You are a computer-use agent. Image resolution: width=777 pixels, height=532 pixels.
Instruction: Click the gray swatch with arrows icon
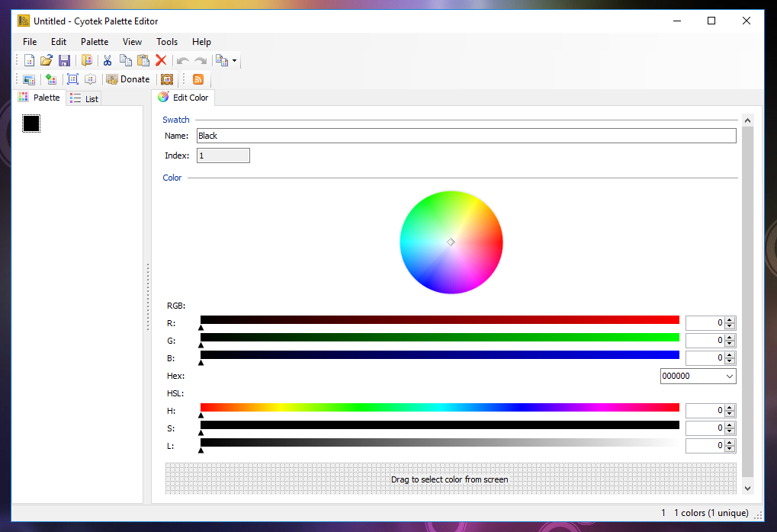coord(90,79)
